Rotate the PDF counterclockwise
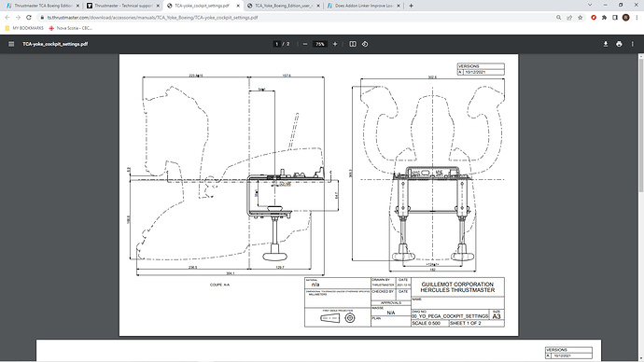This screenshot has height=362, width=644. [x=365, y=44]
